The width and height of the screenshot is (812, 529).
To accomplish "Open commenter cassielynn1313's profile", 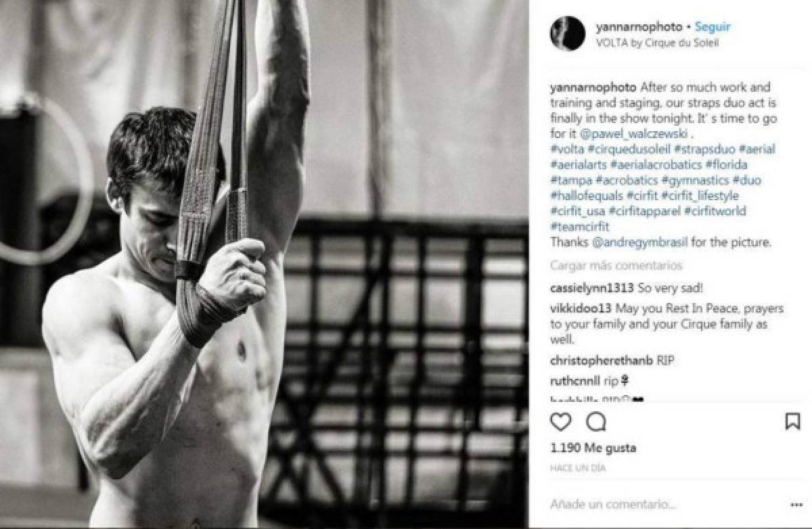I will [x=591, y=287].
